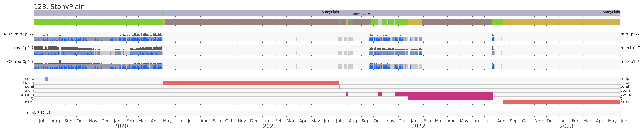Click the mustard yellow status segment at right

(561, 22)
